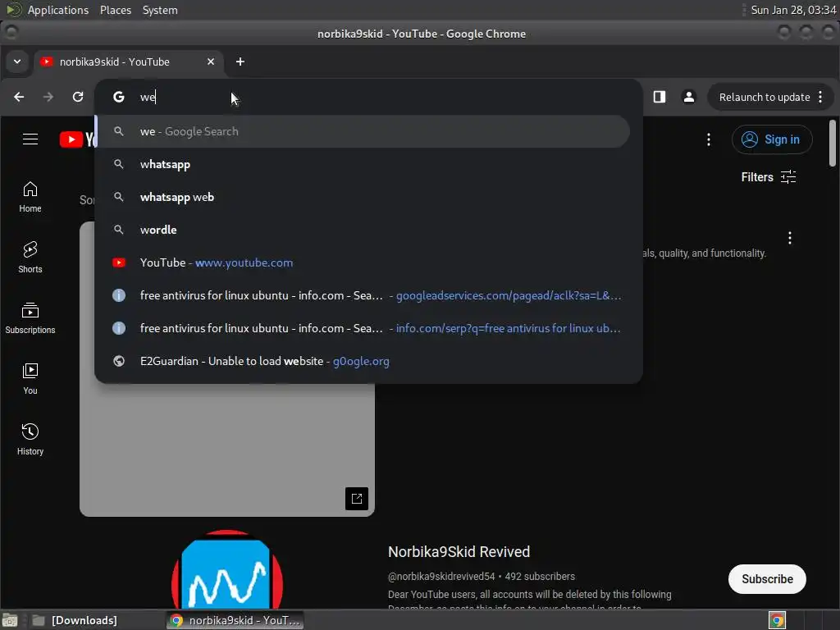Click the YouTube favicon in the suggestions
The image size is (840, 630).
pyautogui.click(x=119, y=262)
